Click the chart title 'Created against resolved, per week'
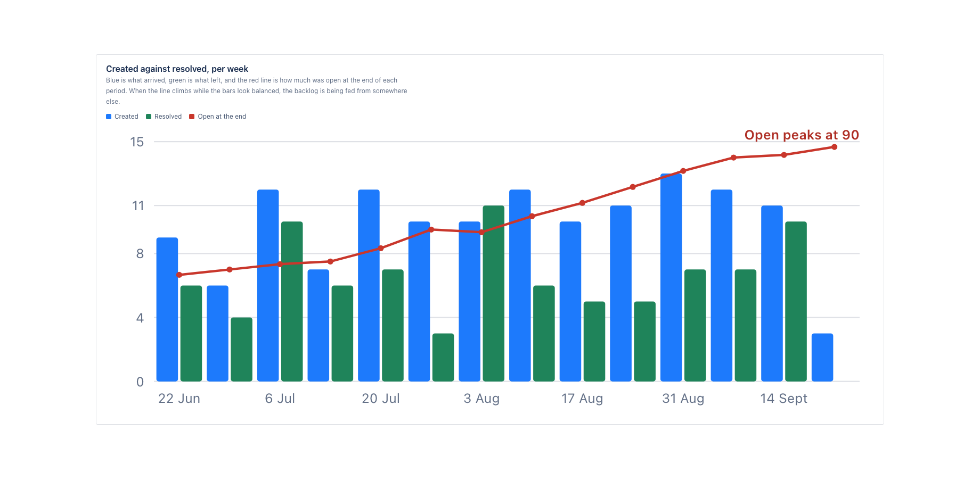 tap(177, 69)
